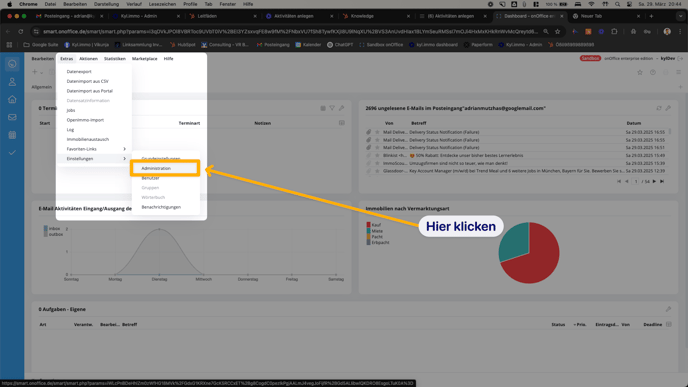Toggle the inbox series legend in the e-mail chart
Image resolution: width=688 pixels, height=387 pixels.
click(52, 228)
